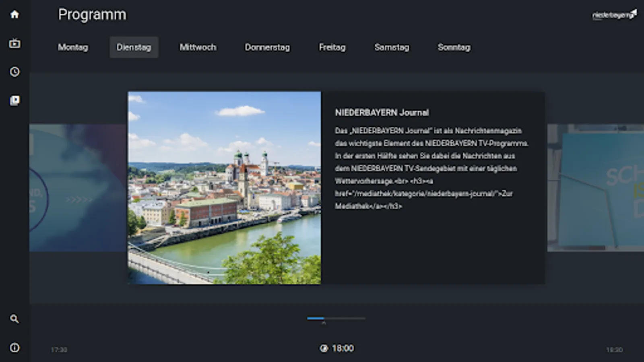Select the next program card on right
Screen dimensions: 644x362
pos(596,188)
